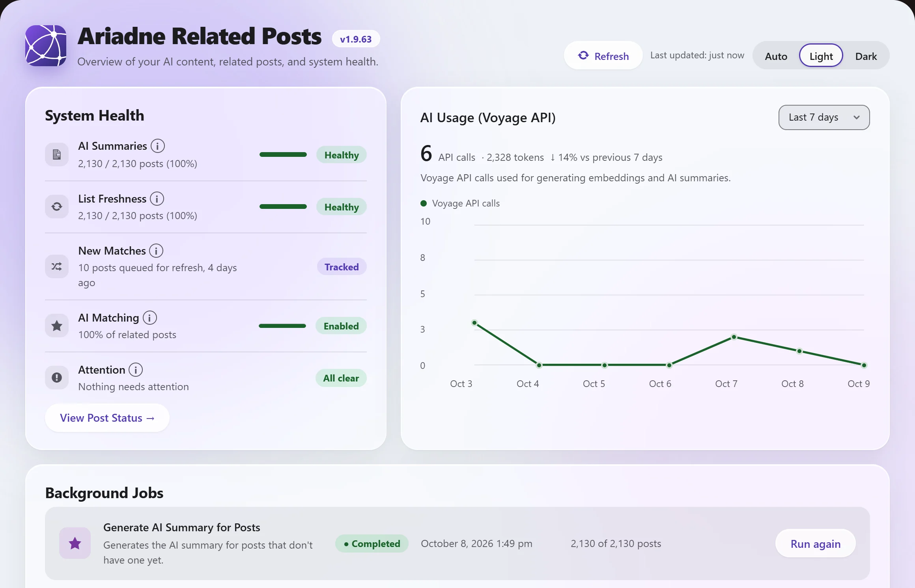Click the AI Matching info icon
Screen dimensions: 915x588
point(150,318)
